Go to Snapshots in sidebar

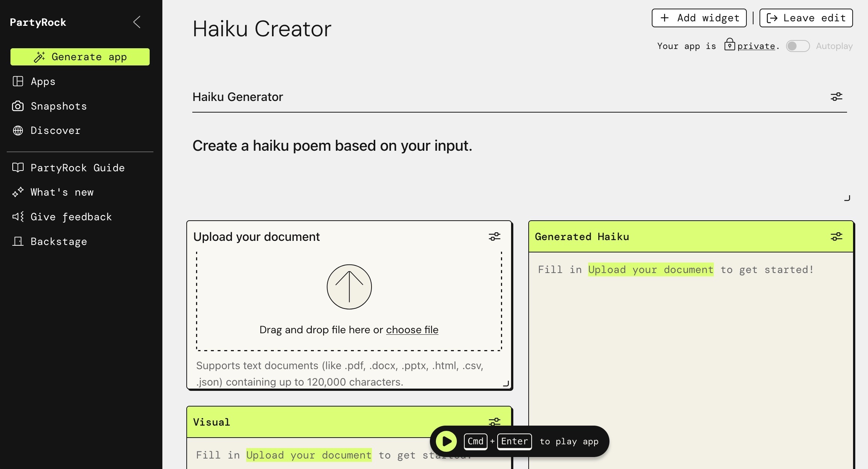(58, 106)
